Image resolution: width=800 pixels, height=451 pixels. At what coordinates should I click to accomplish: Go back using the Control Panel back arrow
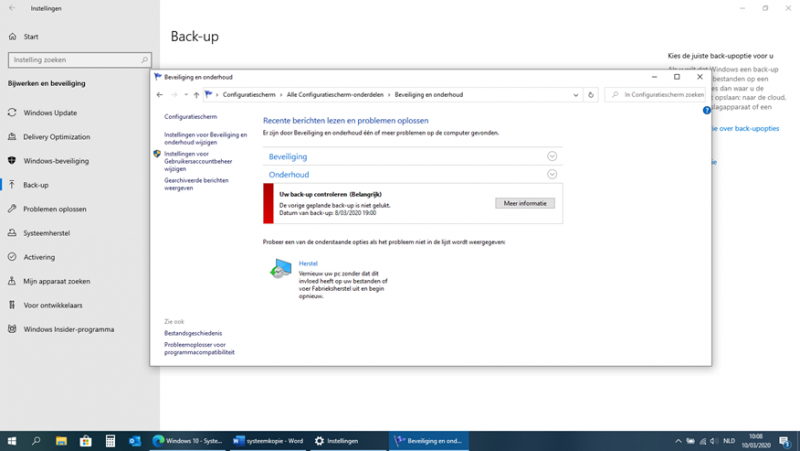coord(160,95)
